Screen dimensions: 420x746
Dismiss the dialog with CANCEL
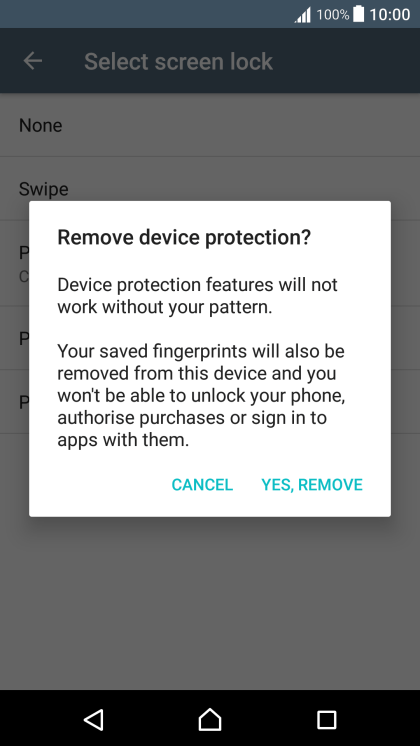click(x=202, y=484)
